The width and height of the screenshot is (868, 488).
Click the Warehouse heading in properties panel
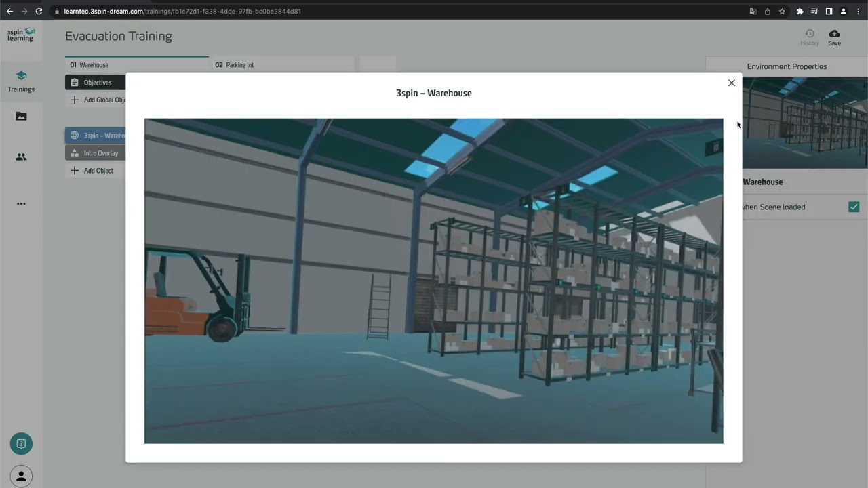coord(763,182)
